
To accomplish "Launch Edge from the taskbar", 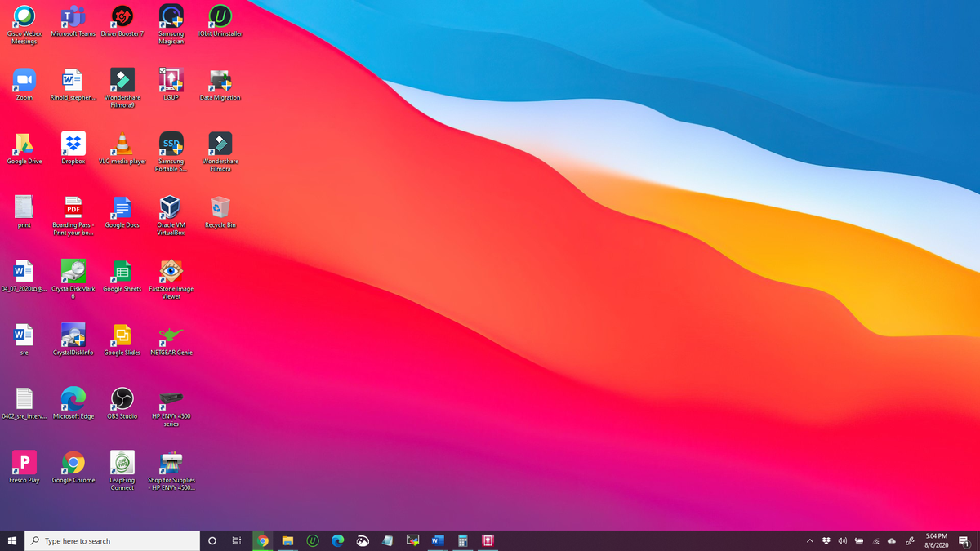I will point(337,540).
